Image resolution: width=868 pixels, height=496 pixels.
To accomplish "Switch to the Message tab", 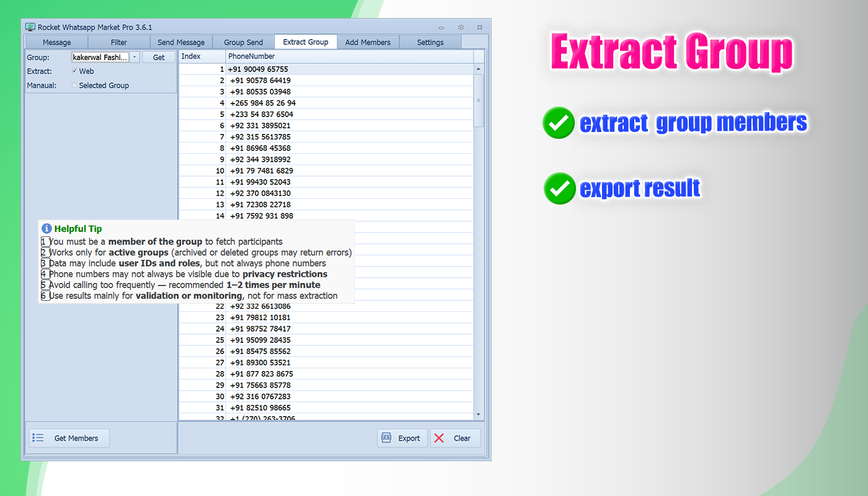I will click(x=56, y=42).
